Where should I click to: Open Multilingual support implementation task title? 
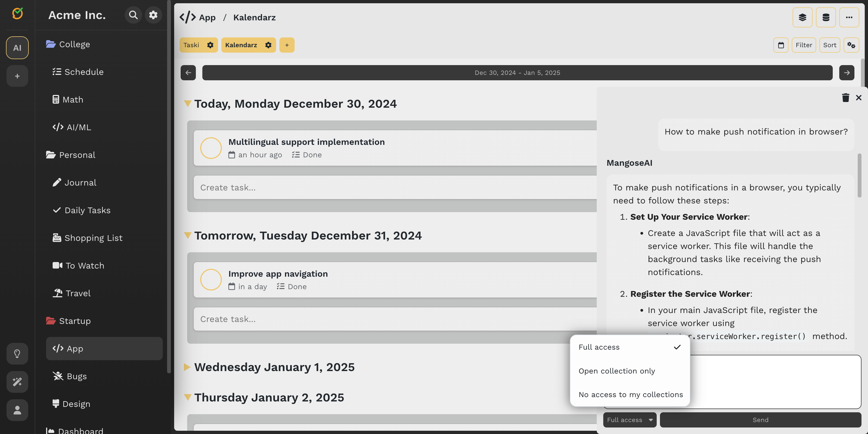(306, 142)
